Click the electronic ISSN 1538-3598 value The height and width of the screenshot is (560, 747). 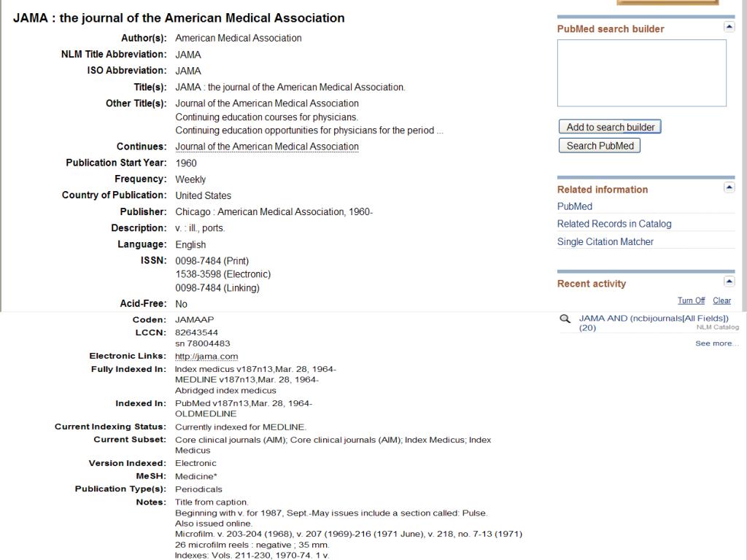point(223,274)
